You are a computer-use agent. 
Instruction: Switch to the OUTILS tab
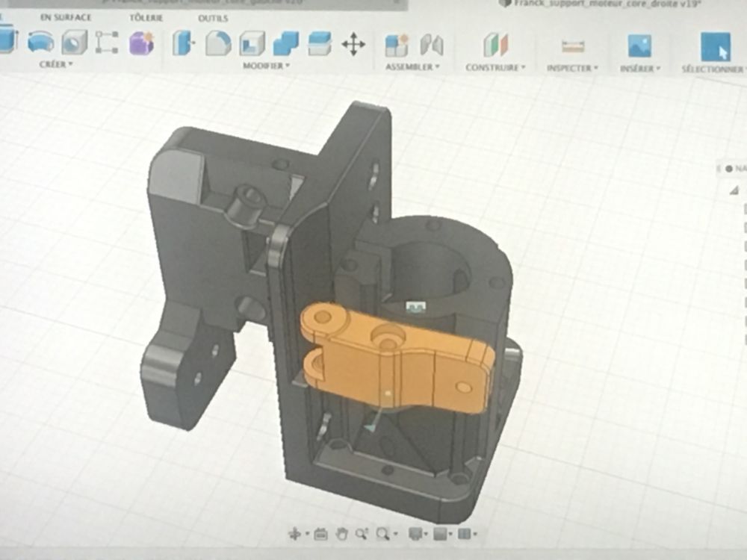[x=213, y=18]
